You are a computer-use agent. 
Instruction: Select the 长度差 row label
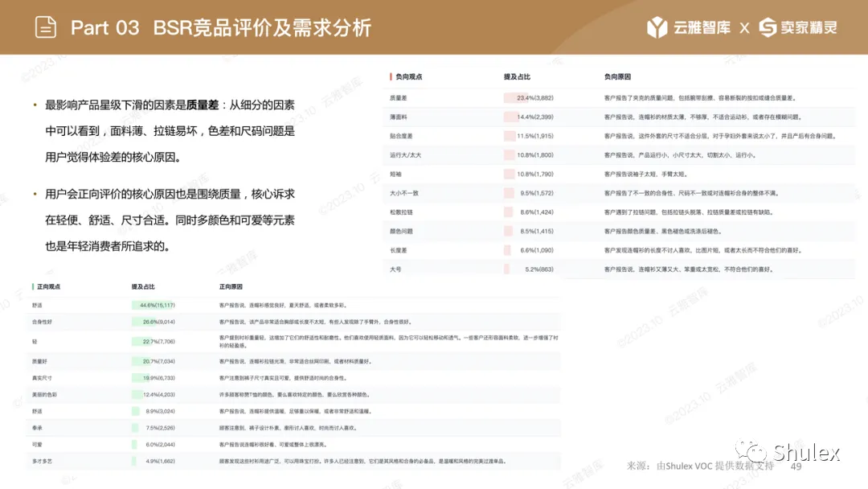coord(398,250)
